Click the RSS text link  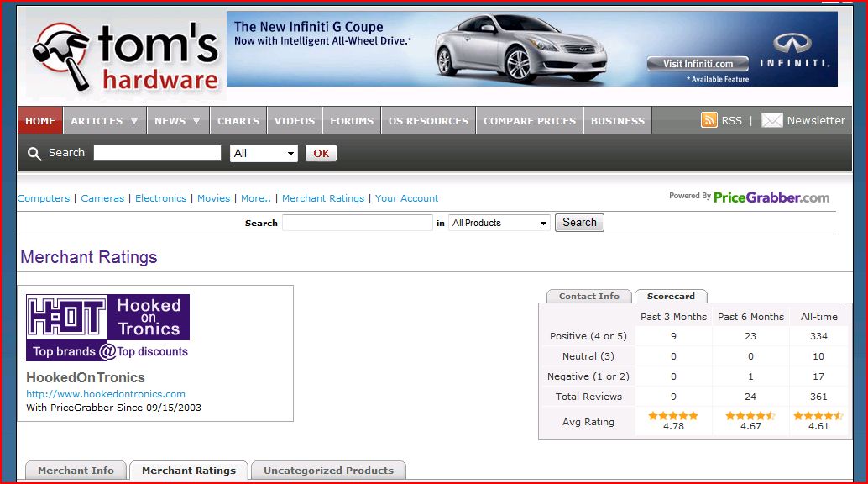pos(731,120)
